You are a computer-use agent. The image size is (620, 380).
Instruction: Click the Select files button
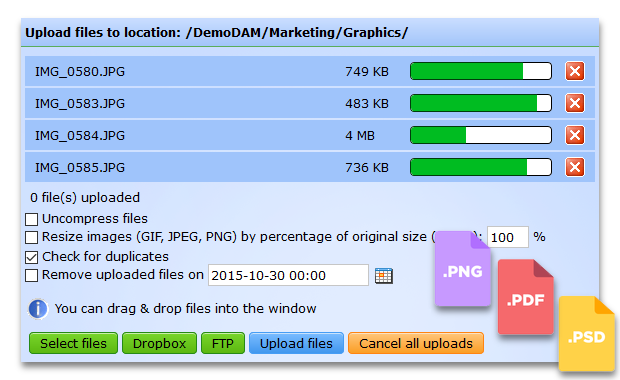click(73, 343)
